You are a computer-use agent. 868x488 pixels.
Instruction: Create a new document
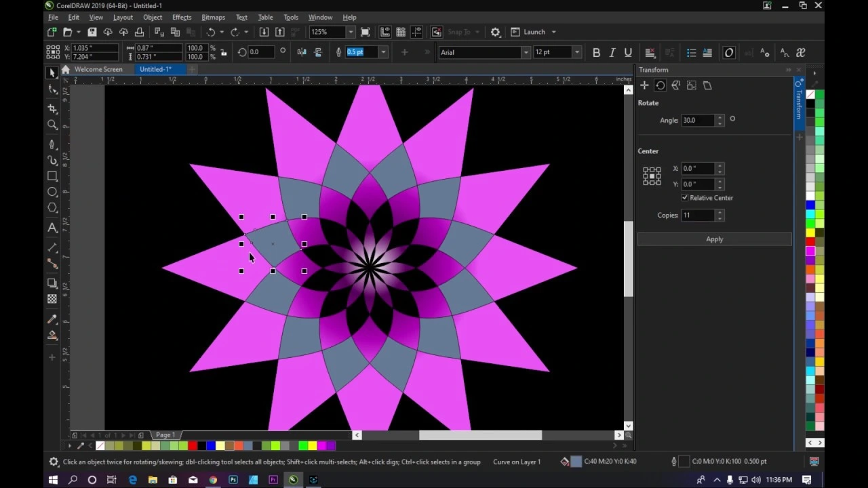(x=52, y=32)
